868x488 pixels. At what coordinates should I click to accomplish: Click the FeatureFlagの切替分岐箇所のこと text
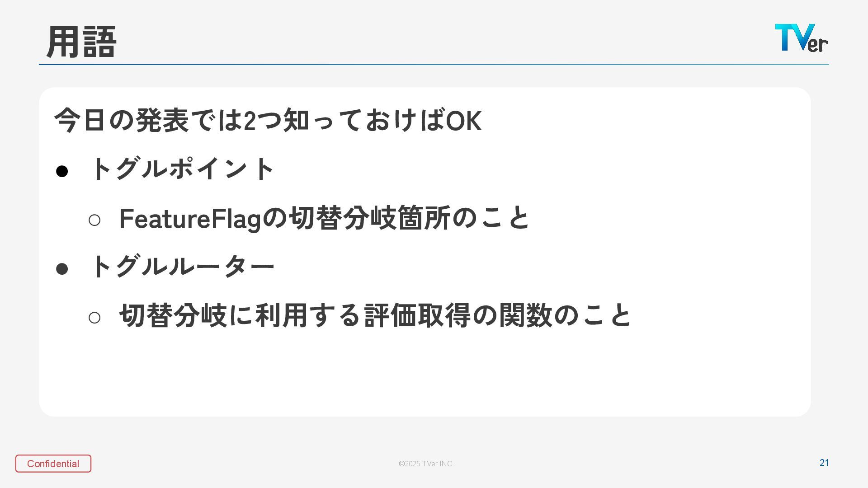pos(324,218)
